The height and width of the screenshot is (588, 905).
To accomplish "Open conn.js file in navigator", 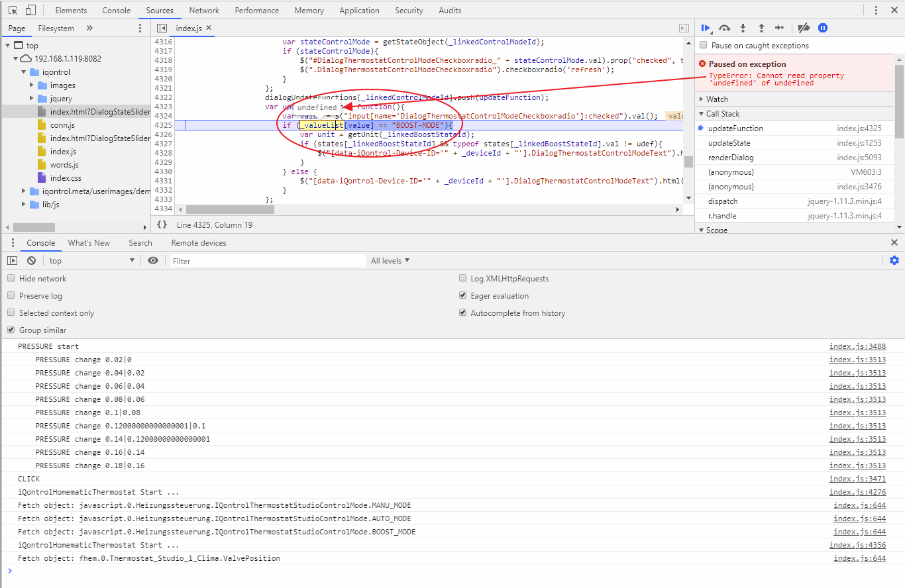I will (62, 125).
